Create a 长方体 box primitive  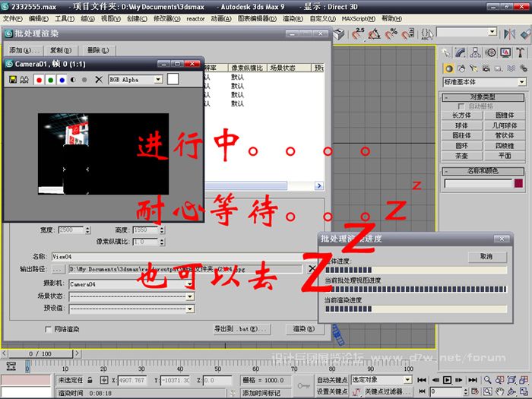click(x=461, y=116)
